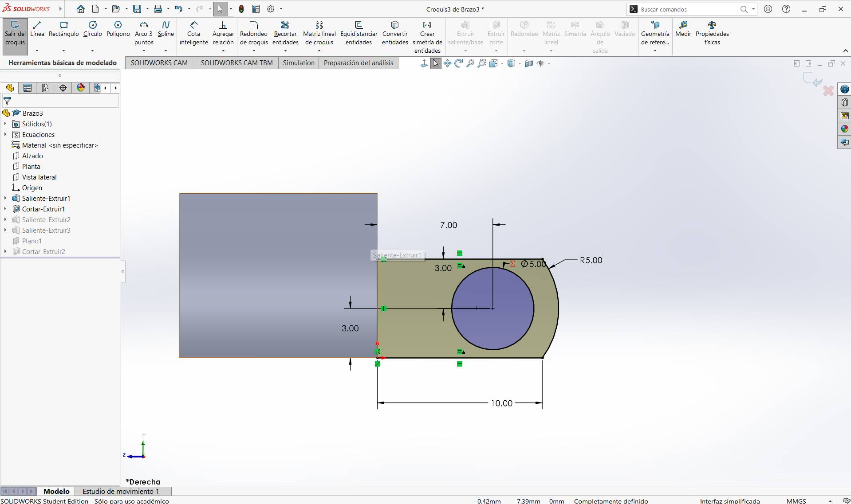Open the Rectángulo tool dropdown arrow
Image resolution: width=851 pixels, height=504 pixels.
click(x=64, y=51)
